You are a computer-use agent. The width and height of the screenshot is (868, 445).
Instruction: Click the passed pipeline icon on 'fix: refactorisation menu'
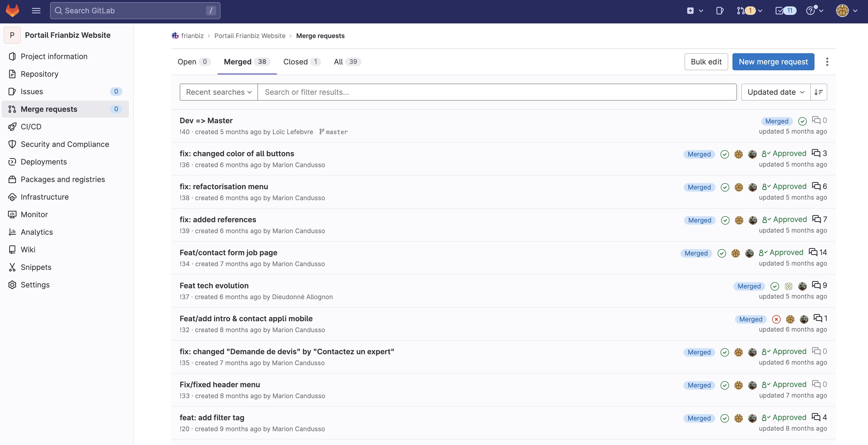tap(725, 187)
